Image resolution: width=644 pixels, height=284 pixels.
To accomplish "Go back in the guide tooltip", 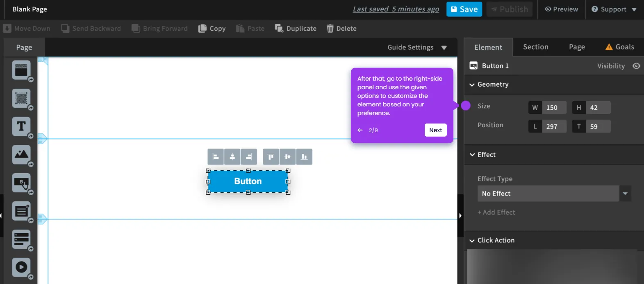I will click(360, 130).
